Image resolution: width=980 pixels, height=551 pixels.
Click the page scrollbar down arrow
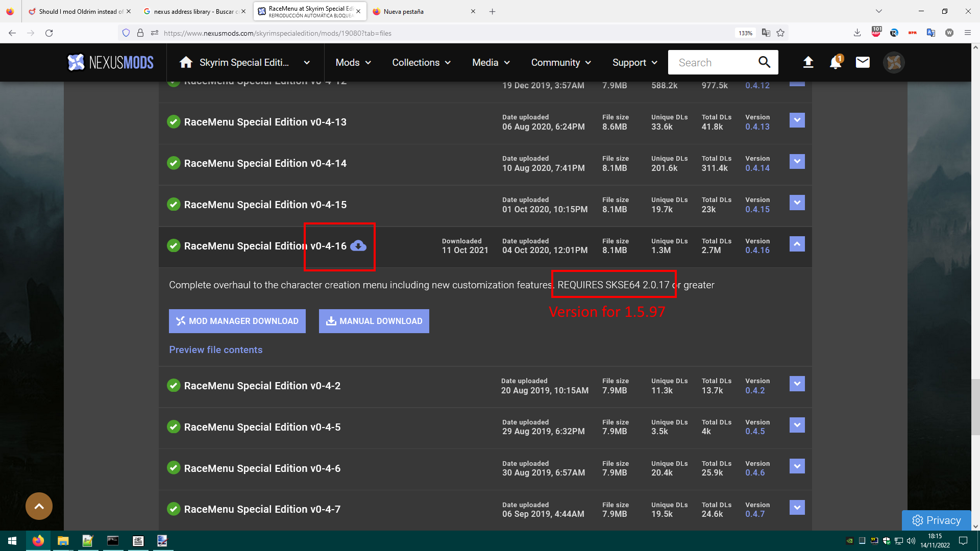pyautogui.click(x=975, y=527)
